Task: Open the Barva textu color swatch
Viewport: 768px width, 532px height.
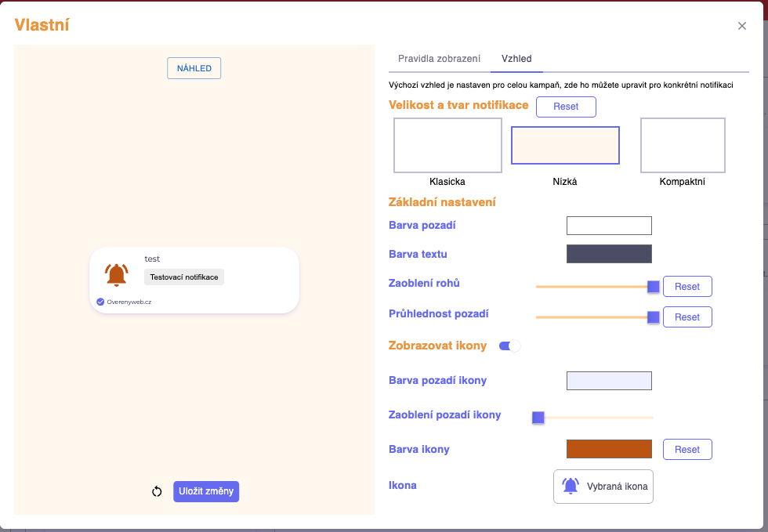Action: click(609, 254)
